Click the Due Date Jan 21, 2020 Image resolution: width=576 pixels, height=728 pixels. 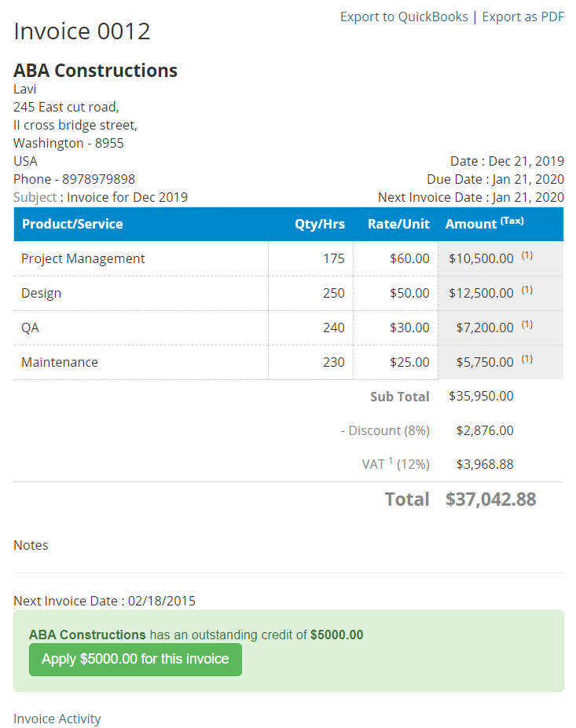pyautogui.click(x=495, y=179)
